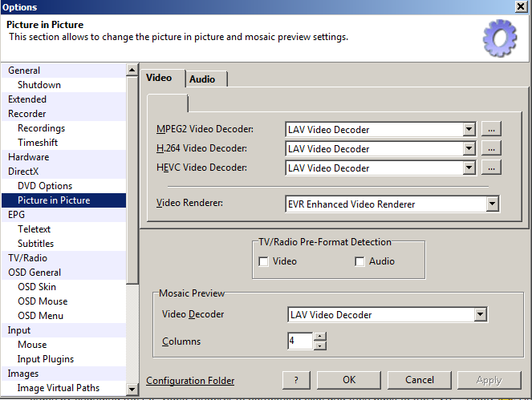Enable Video pre-format detection checkbox
Image resolution: width=532 pixels, height=400 pixels.
(x=263, y=261)
